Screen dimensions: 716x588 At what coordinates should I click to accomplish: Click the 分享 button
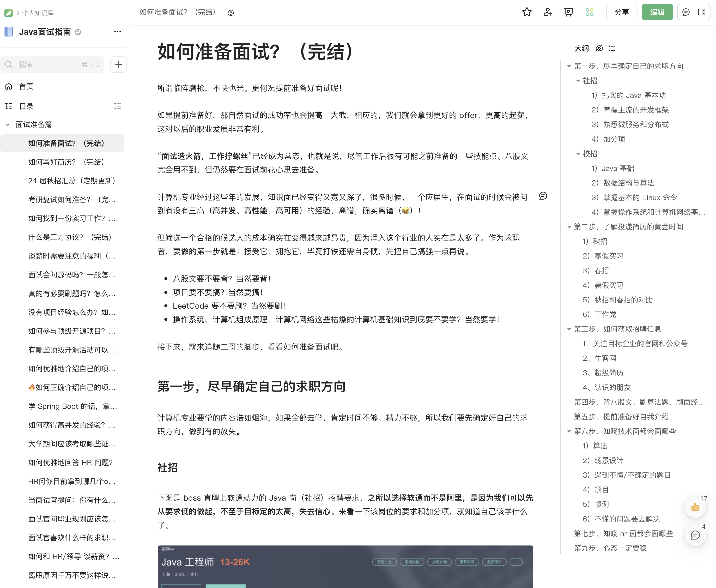tap(622, 12)
